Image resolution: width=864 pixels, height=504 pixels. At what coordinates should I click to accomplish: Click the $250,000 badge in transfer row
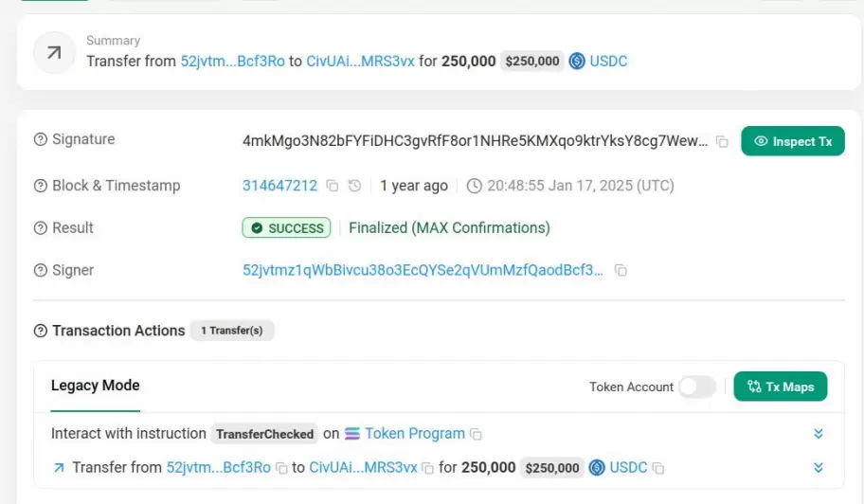tap(552, 468)
